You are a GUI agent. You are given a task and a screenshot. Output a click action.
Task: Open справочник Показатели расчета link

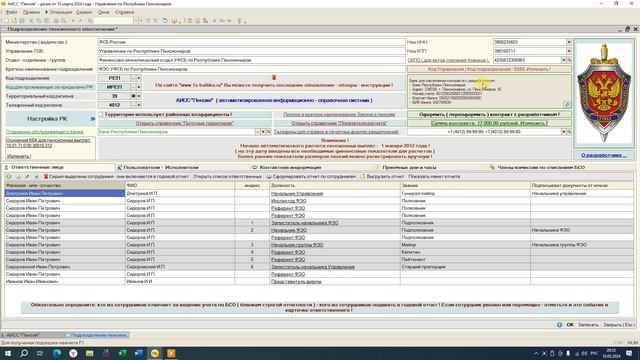coord(339,123)
